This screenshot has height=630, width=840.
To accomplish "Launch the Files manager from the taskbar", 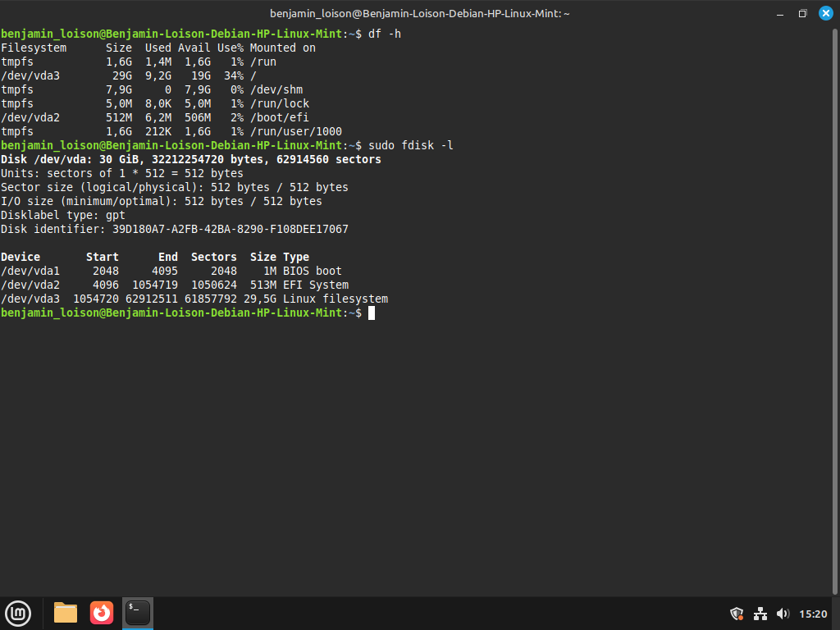I will [x=66, y=613].
